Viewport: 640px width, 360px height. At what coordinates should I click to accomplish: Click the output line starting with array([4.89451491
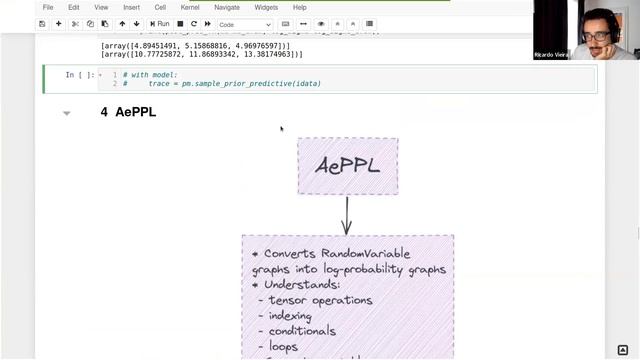[x=196, y=46]
